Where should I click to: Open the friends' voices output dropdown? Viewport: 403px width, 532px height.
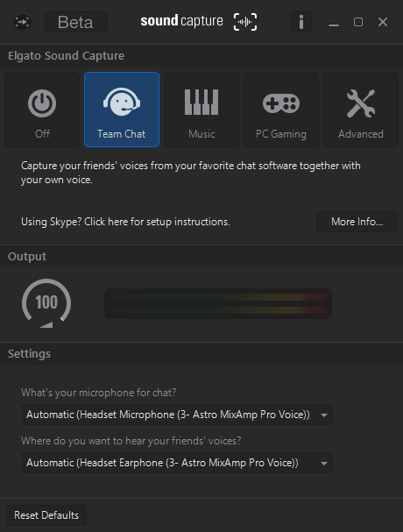(x=177, y=463)
